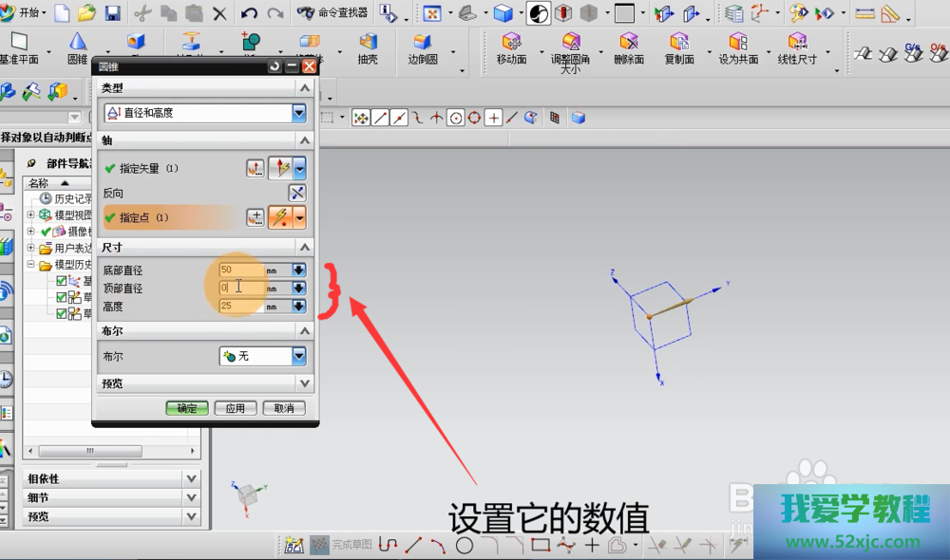
Task: Select the Shell (抽壳) tool
Action: (x=367, y=42)
